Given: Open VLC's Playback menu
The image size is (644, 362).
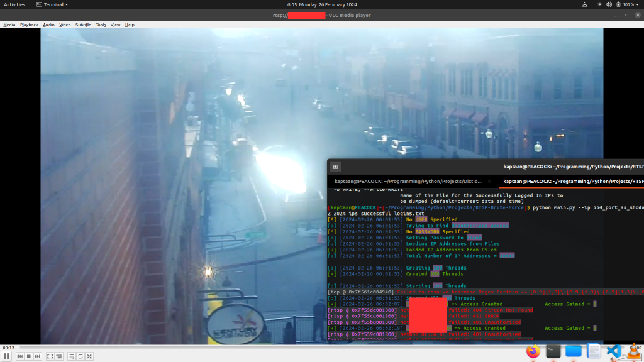Looking at the screenshot, I should click(x=30, y=25).
